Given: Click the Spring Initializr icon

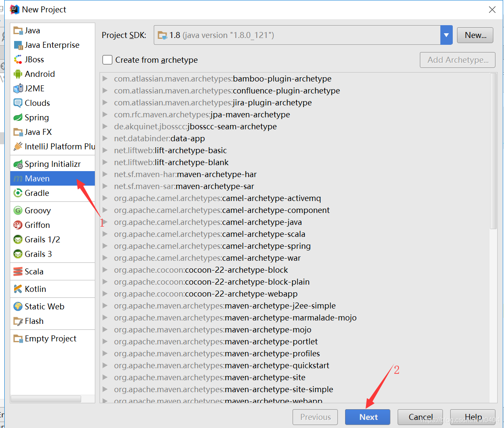Looking at the screenshot, I should click(x=18, y=164).
